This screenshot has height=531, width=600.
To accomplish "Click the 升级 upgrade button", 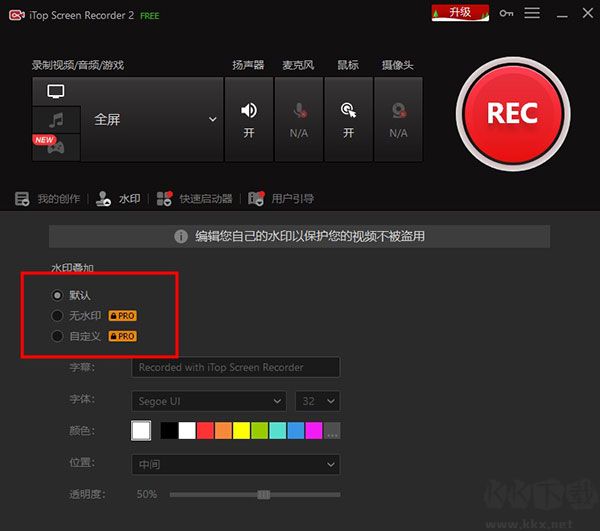I will [x=460, y=13].
